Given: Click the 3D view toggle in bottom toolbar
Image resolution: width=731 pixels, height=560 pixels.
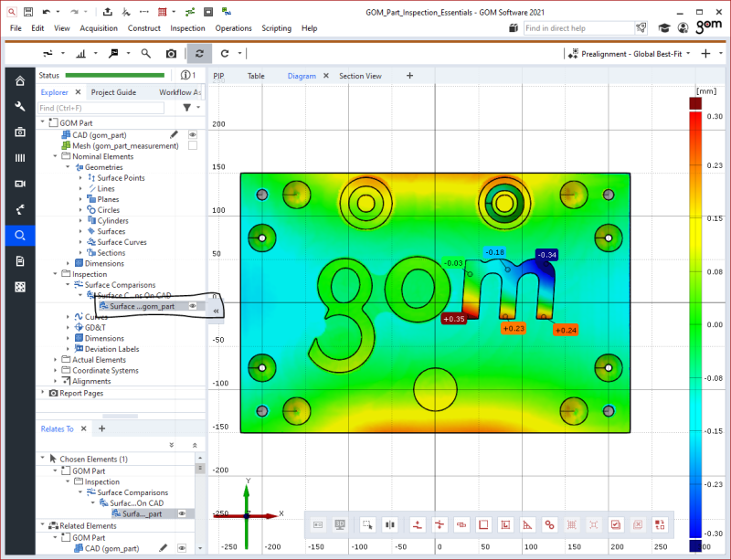Looking at the screenshot, I should 340,524.
